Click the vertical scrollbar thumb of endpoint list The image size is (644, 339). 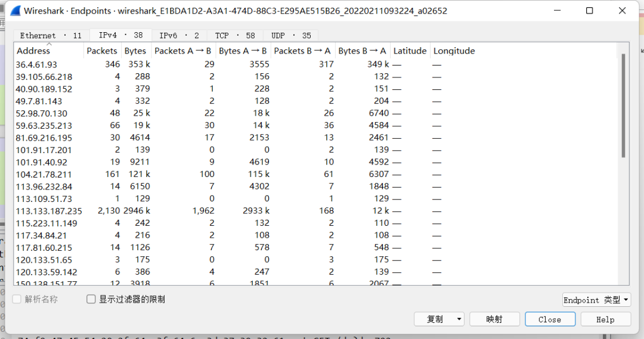pos(623,105)
